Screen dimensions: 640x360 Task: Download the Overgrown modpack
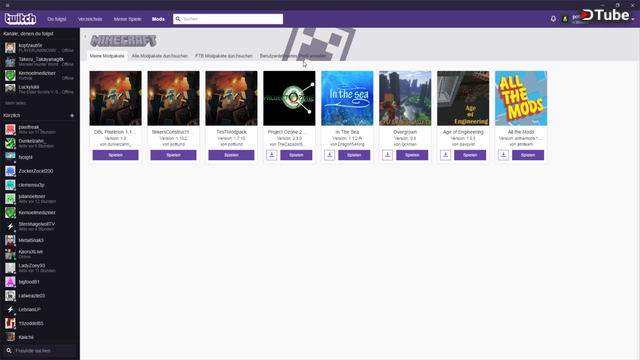[x=388, y=155]
